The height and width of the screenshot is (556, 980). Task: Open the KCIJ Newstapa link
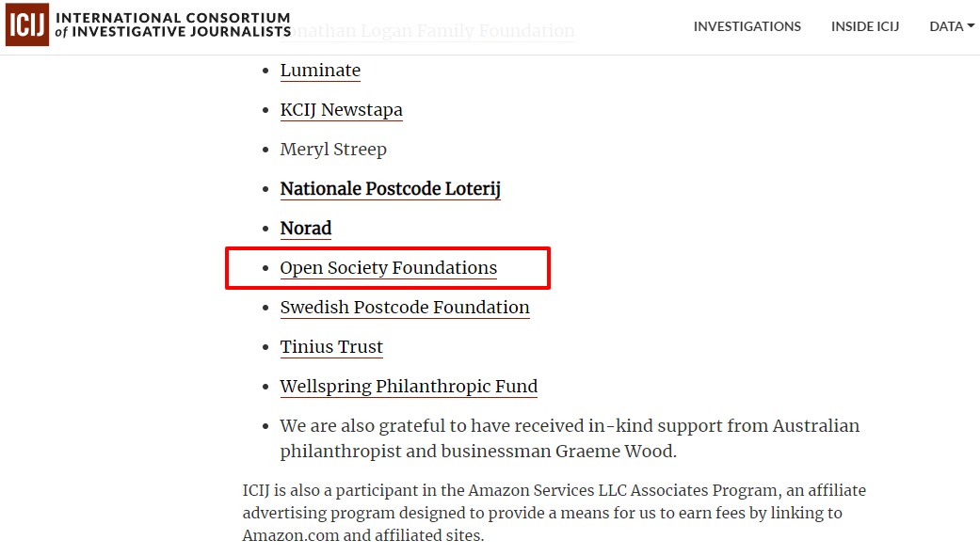(341, 110)
